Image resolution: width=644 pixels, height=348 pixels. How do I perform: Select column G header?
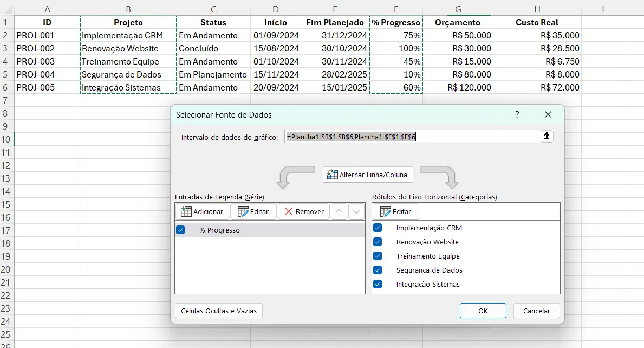point(458,9)
